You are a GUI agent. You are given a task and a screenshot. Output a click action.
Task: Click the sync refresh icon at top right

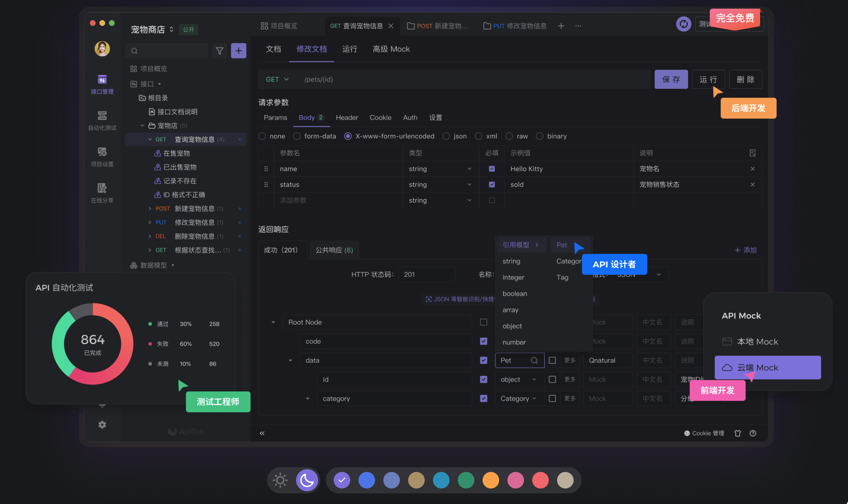(x=684, y=24)
